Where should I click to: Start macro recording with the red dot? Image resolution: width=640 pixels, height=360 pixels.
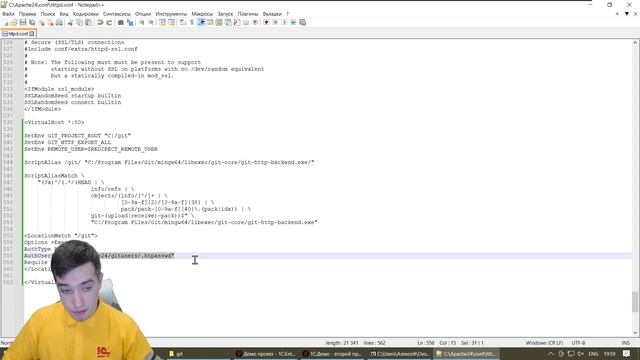266,22
